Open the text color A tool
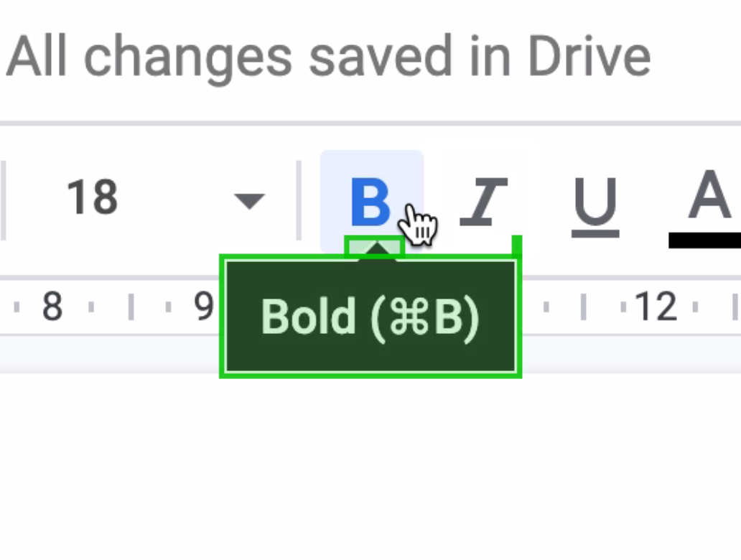Screen dimensions: 741x560 coord(709,195)
